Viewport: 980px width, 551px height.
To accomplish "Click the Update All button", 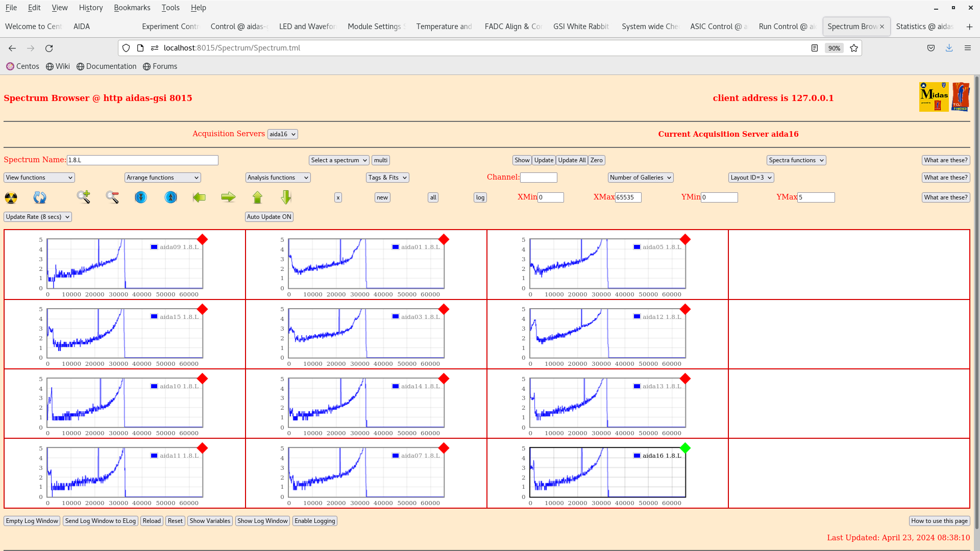I will coord(572,160).
